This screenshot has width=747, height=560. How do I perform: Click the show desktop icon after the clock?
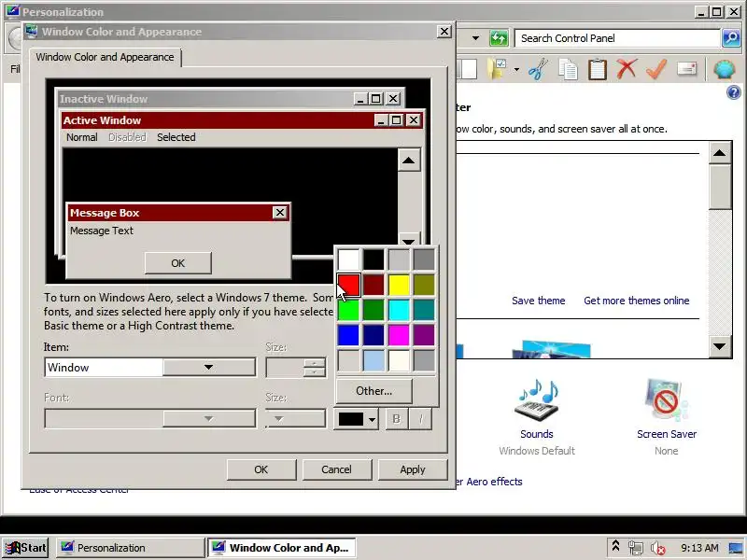(x=736, y=548)
